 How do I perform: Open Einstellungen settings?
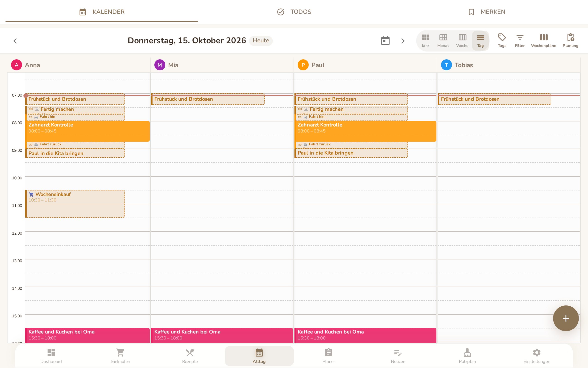[x=537, y=356]
